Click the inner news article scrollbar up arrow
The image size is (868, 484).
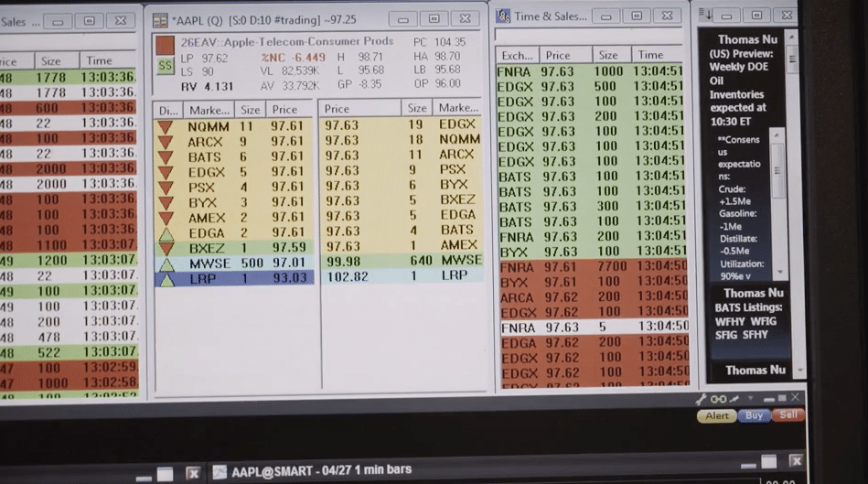coord(777,134)
